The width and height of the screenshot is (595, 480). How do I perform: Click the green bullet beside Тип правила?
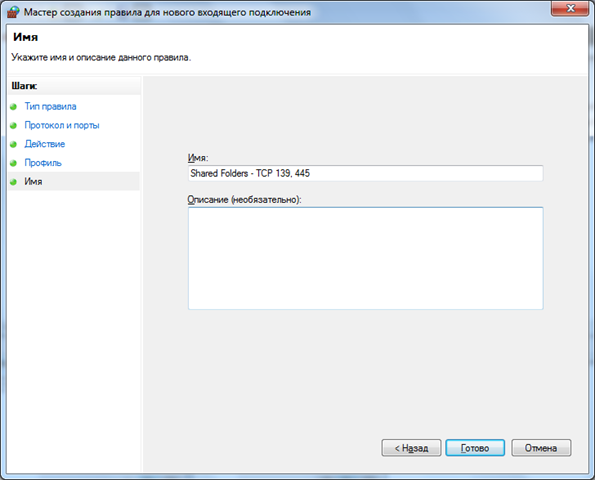[13, 107]
